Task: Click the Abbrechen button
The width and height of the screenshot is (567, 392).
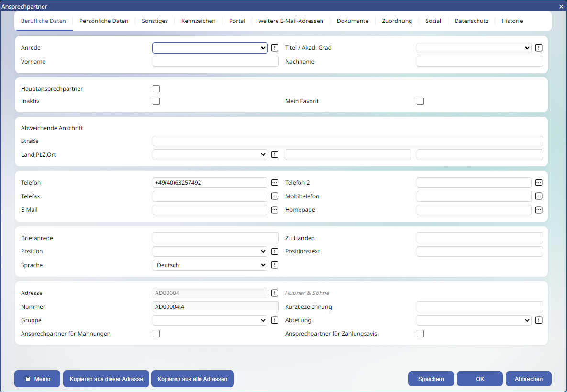Action: pos(529,379)
